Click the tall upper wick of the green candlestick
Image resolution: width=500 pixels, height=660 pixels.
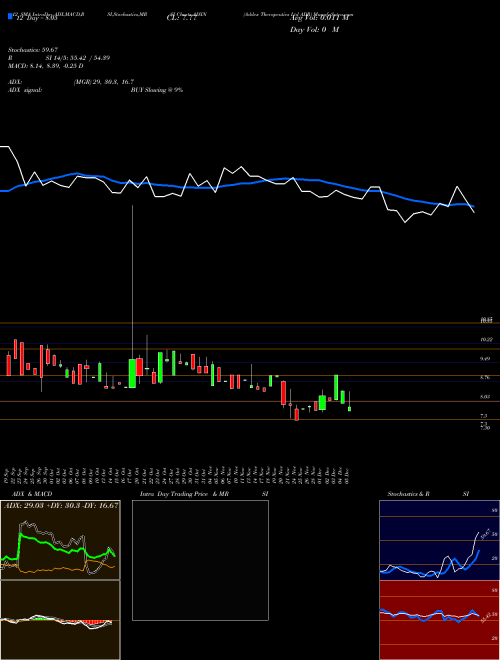[133, 282]
